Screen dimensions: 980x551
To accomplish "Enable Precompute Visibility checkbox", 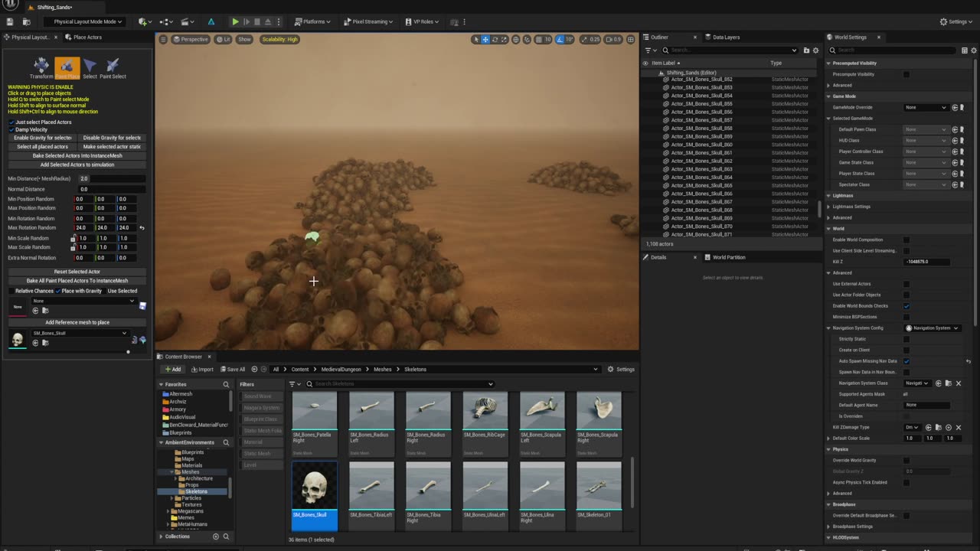I will click(x=906, y=74).
